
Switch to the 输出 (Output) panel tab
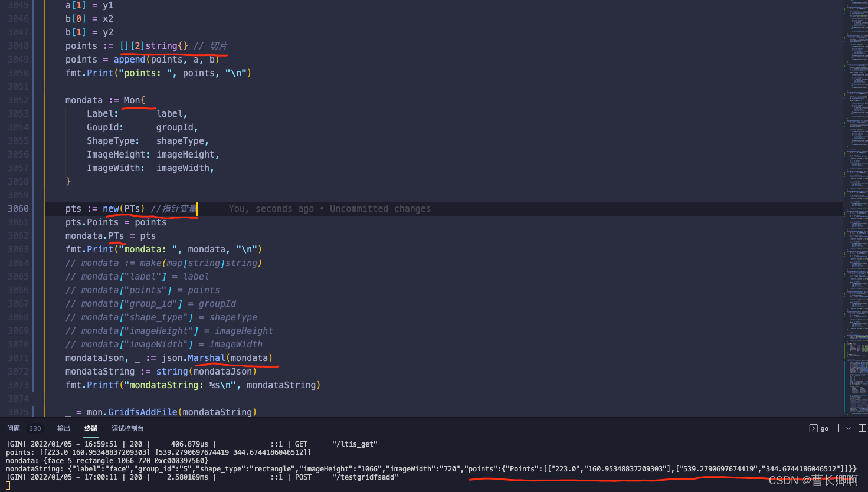coord(63,428)
